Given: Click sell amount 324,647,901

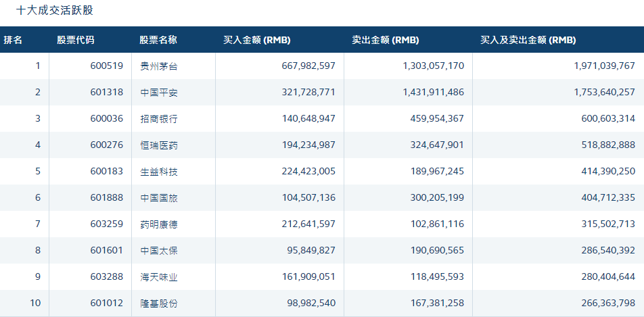Looking at the screenshot, I should 437,145.
